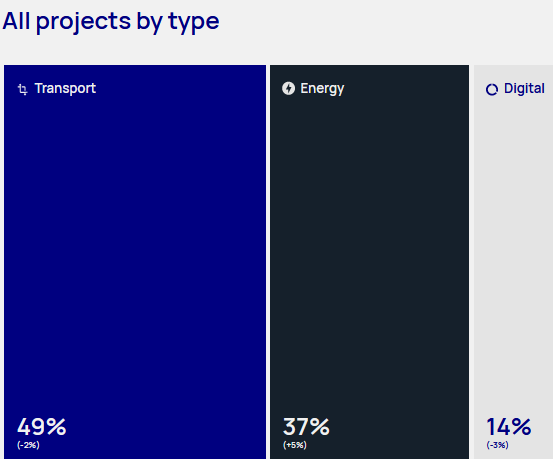Select the light gray Digital bar
553x459 pixels.
[513, 262]
